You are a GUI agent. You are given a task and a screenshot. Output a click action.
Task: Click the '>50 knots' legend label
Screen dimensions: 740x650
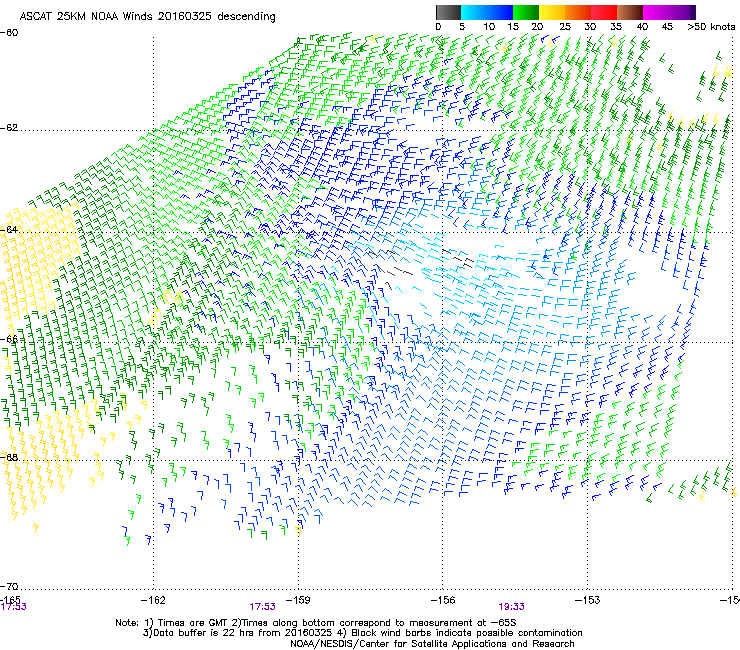(711, 27)
